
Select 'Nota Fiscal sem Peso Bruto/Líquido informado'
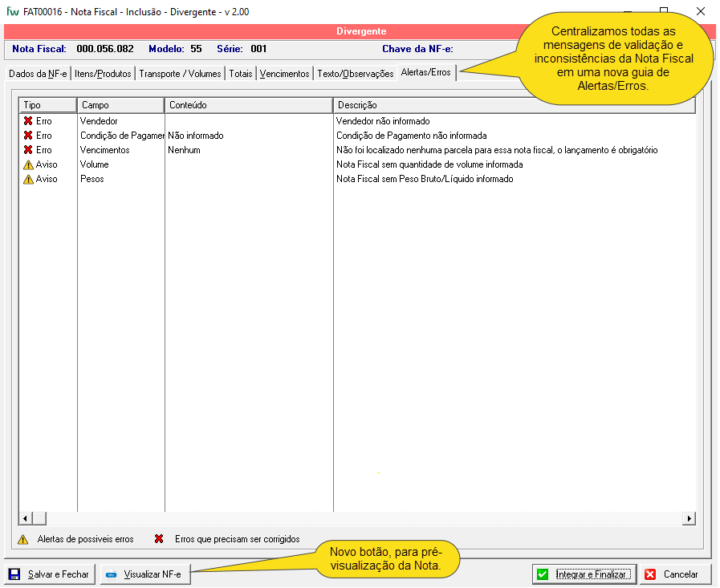click(425, 179)
